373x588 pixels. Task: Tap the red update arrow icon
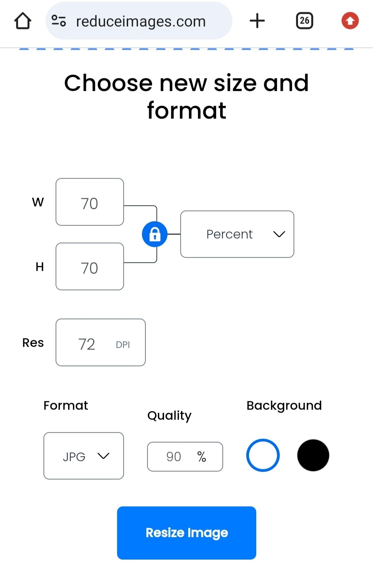point(350,21)
